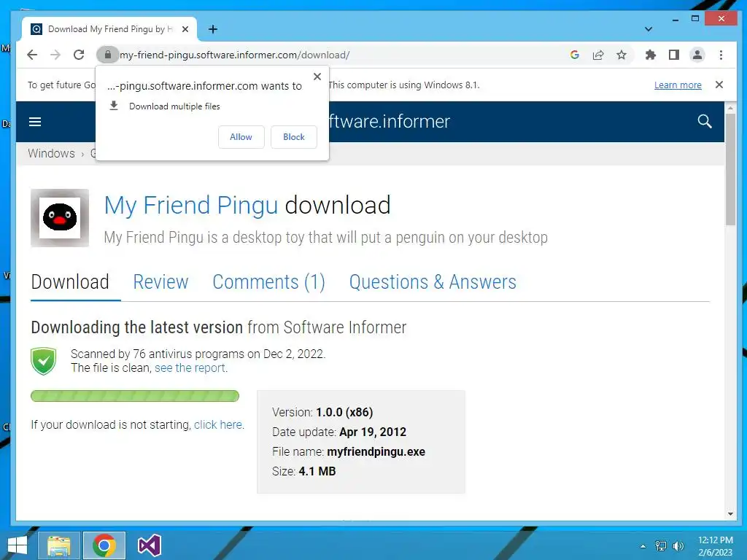
Task: Switch to the Review tab
Action: [x=160, y=282]
